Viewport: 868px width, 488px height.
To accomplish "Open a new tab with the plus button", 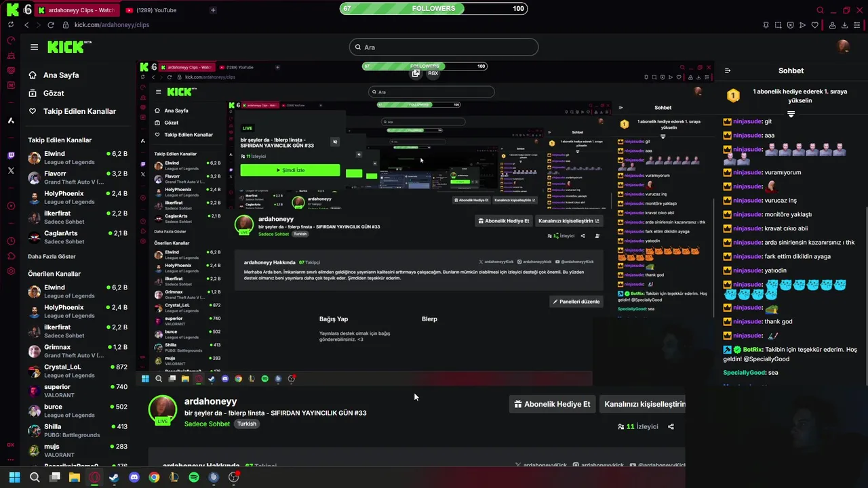I will point(213,10).
